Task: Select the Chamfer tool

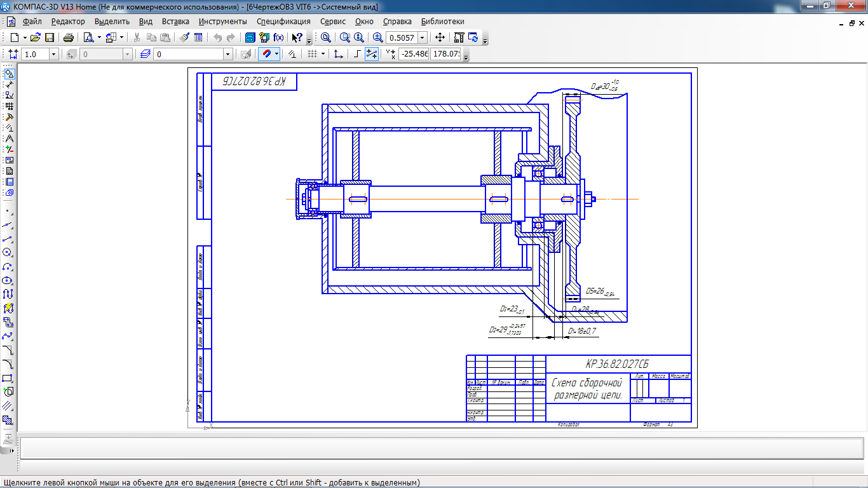Action: pyautogui.click(x=8, y=350)
